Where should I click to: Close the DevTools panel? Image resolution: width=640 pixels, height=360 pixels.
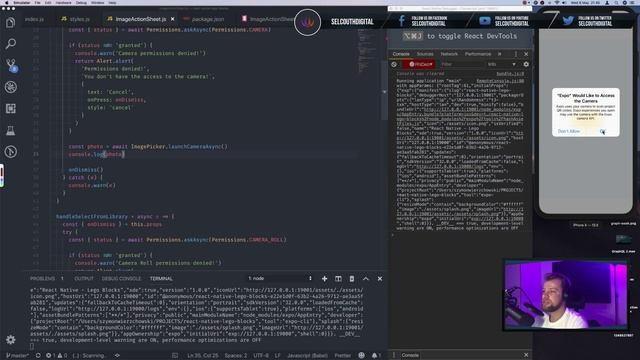[526, 54]
